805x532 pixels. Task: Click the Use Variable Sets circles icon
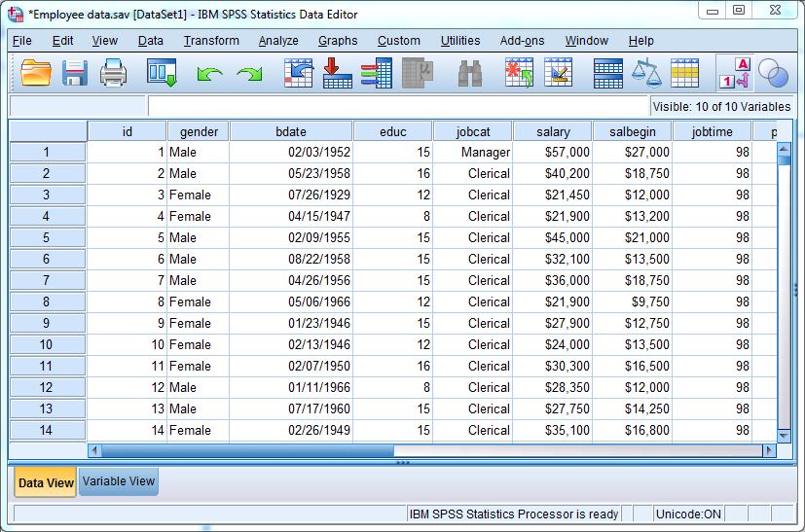click(773, 73)
